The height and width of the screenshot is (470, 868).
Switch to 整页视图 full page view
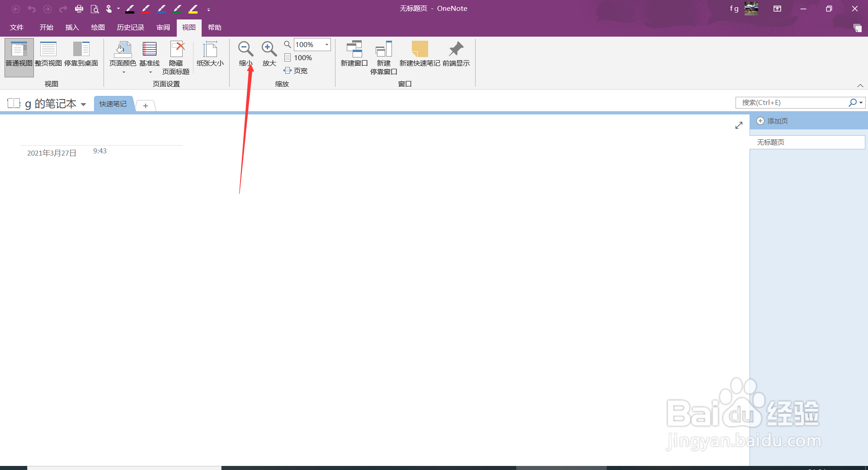[48, 54]
